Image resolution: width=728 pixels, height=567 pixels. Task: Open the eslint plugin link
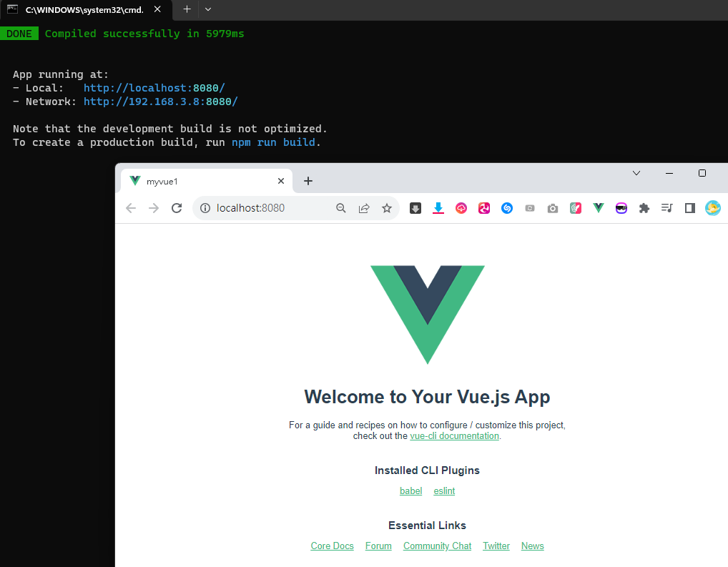tap(444, 490)
